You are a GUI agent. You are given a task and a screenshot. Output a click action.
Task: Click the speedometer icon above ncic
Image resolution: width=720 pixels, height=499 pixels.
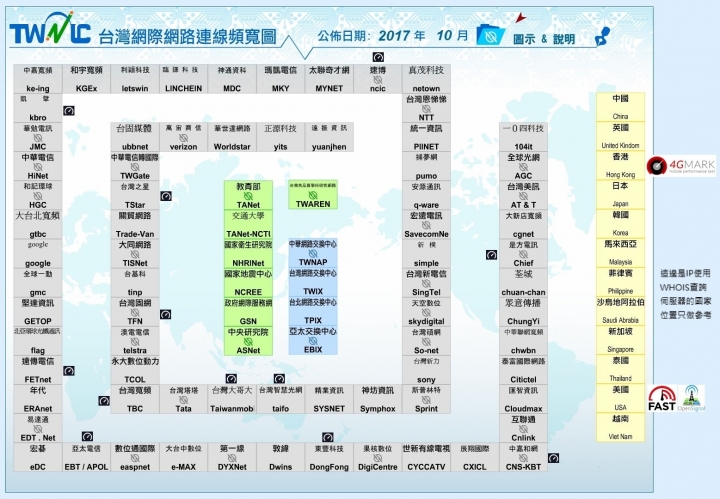(x=378, y=57)
